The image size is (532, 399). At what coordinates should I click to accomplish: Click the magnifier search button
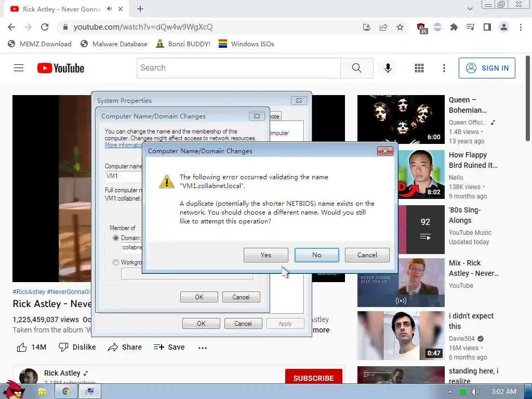tap(356, 68)
